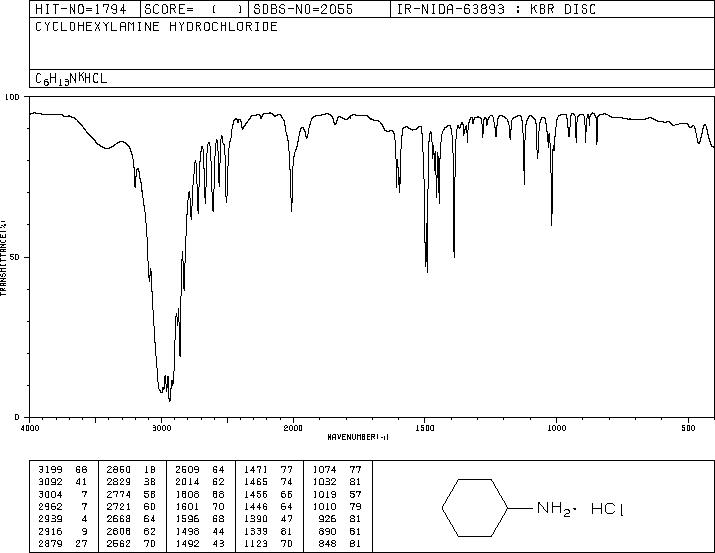Viewport: 715px width, 553px height.
Task: Pick the 2860 peak table entry
Action: tap(131, 470)
